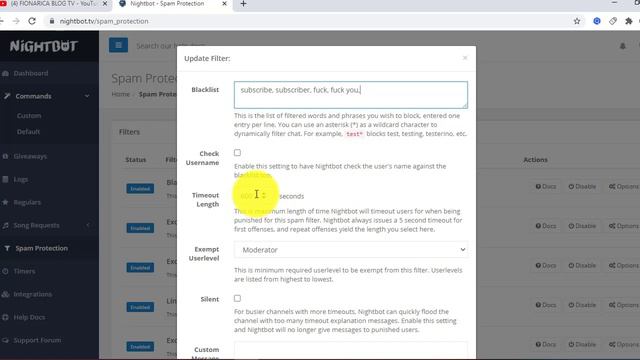
Task: Enable the Check Username checkbox
Action: point(238,153)
